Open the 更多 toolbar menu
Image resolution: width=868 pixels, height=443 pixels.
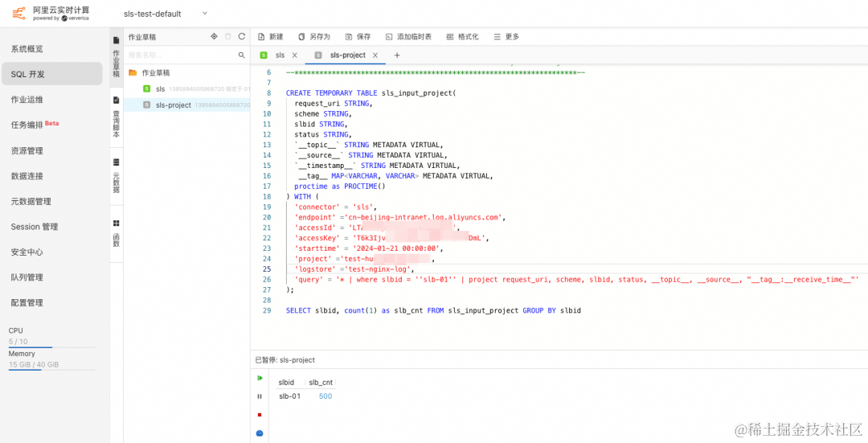pos(506,36)
